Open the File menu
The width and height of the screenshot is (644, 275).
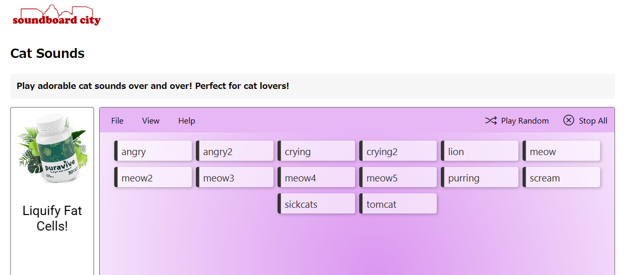(x=117, y=121)
